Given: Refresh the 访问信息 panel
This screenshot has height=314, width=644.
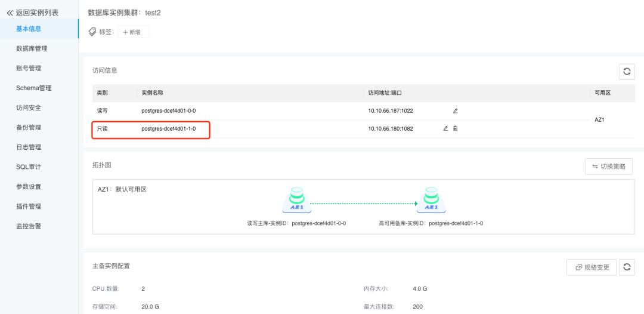Looking at the screenshot, I should [627, 72].
